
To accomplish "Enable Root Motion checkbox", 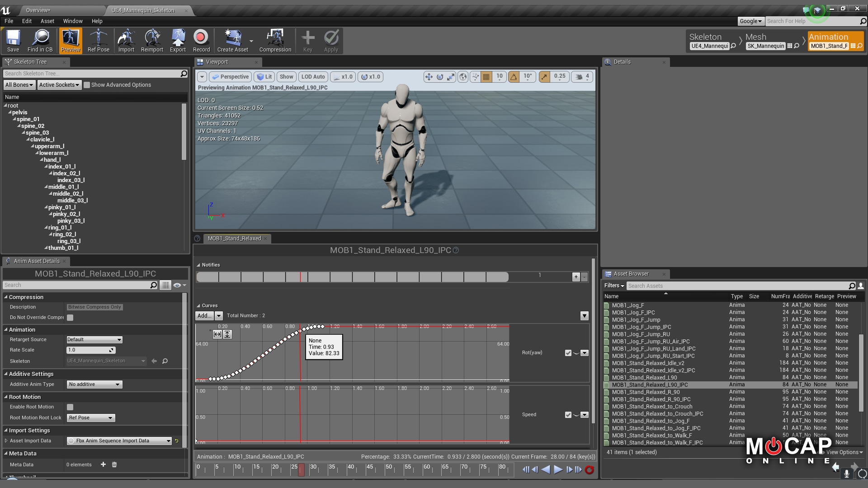I will pyautogui.click(x=70, y=407).
